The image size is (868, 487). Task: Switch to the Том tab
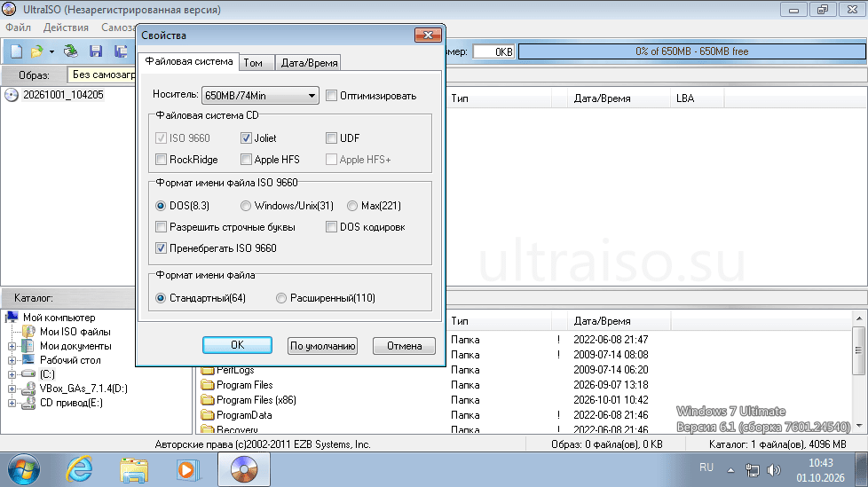point(256,63)
